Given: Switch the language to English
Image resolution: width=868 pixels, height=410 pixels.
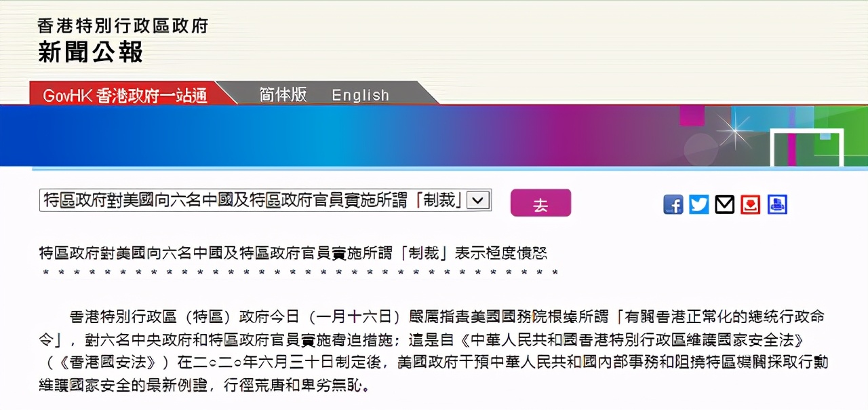Looking at the screenshot, I should tap(360, 95).
